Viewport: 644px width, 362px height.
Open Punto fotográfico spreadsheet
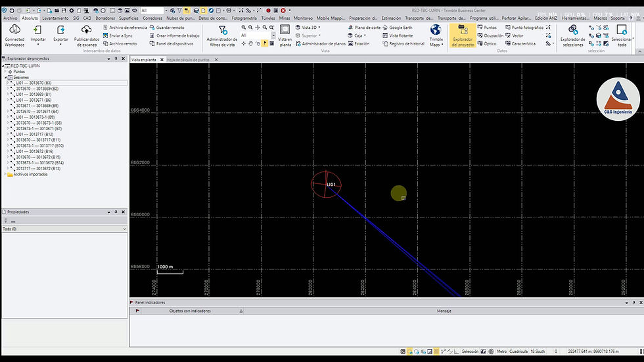click(x=524, y=28)
